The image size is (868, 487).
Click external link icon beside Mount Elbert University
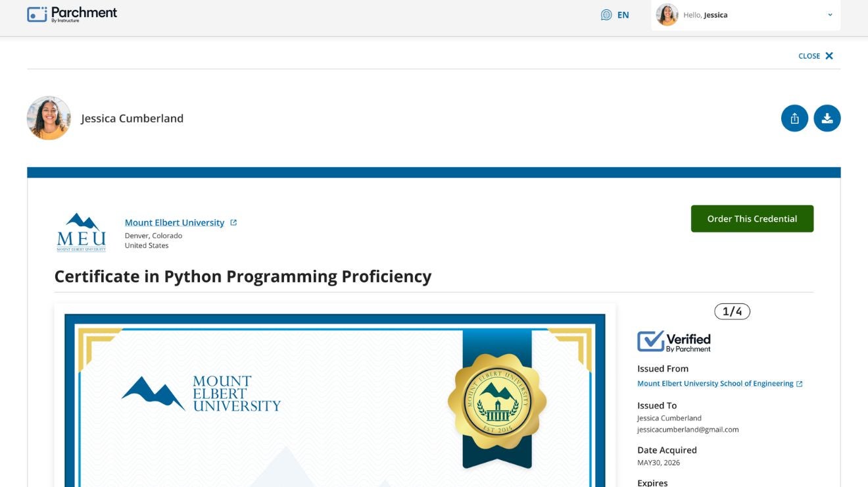233,222
